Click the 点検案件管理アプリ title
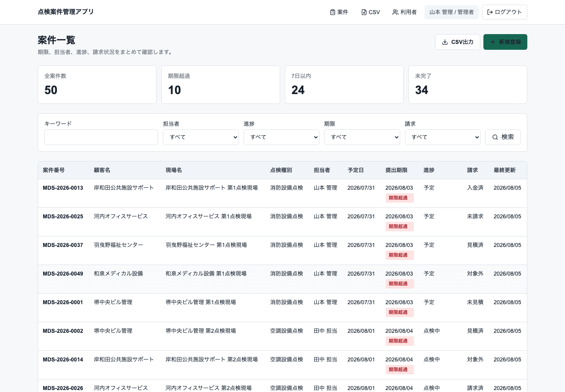The height and width of the screenshot is (392, 565). click(66, 12)
